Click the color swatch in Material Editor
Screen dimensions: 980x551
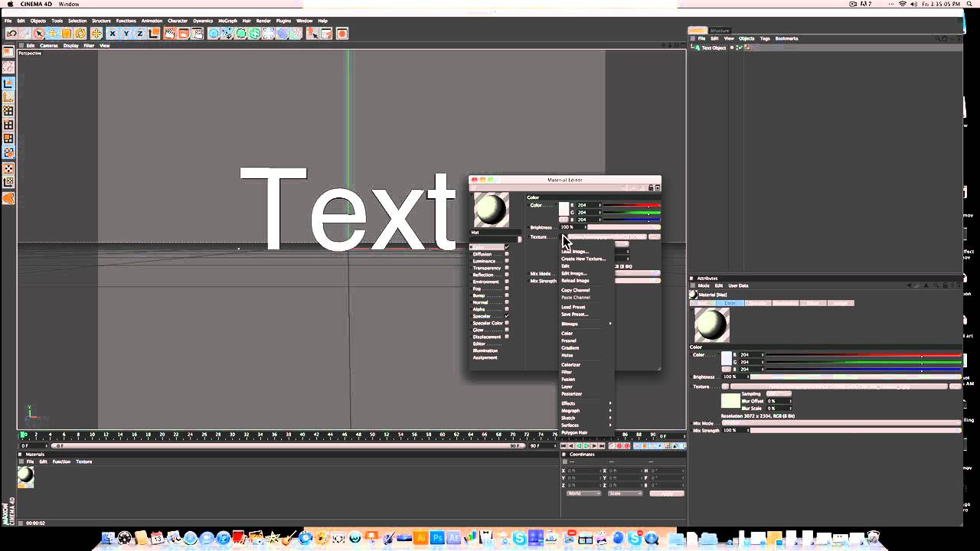pos(564,209)
